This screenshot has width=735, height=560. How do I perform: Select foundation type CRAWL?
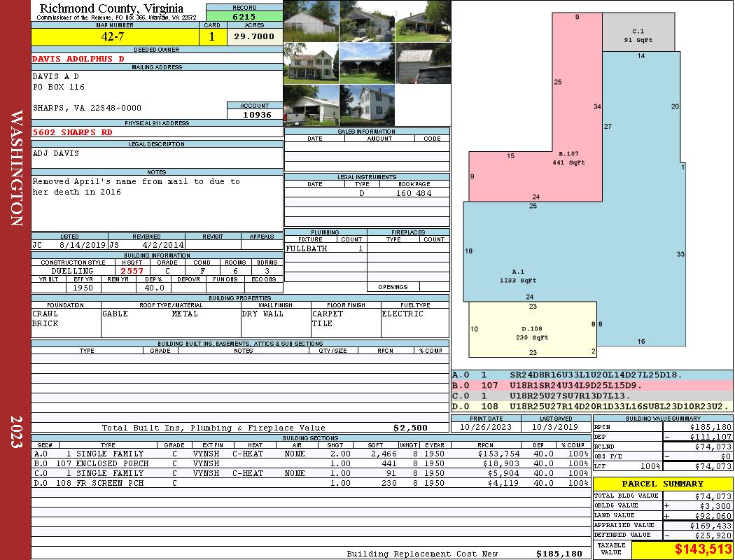click(45, 314)
